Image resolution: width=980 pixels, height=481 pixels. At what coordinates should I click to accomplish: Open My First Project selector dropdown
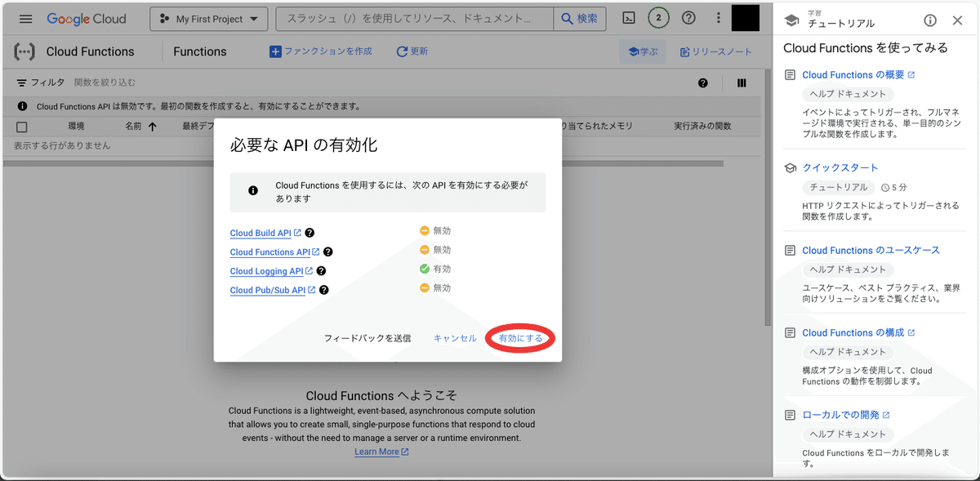coord(209,19)
